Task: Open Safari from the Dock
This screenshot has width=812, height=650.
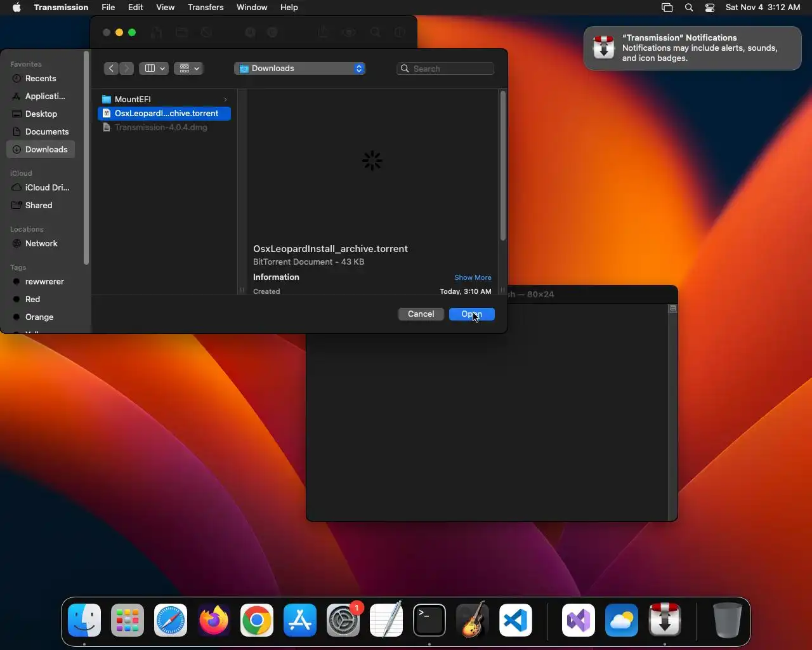Action: [x=171, y=620]
